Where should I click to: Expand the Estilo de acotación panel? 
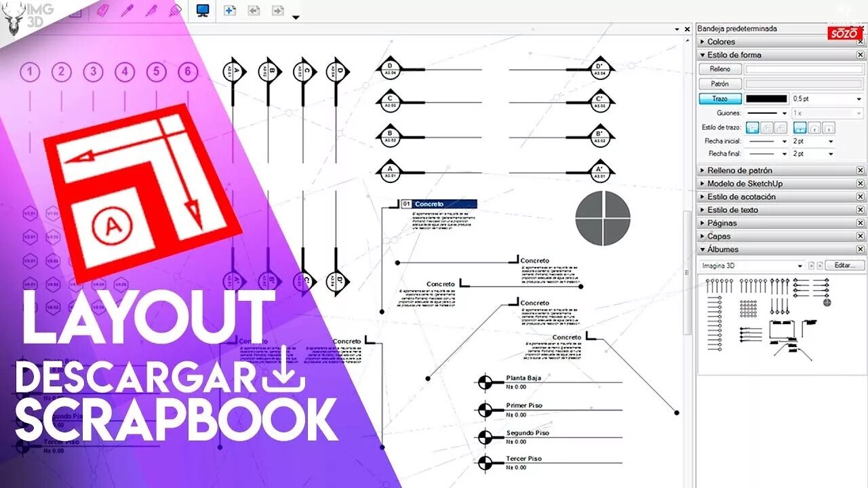[x=703, y=197]
